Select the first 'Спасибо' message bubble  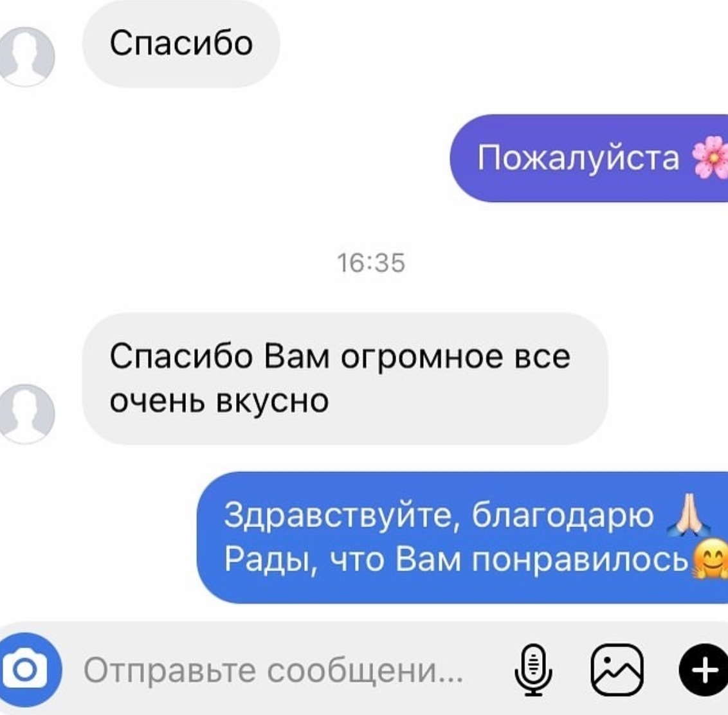click(181, 44)
